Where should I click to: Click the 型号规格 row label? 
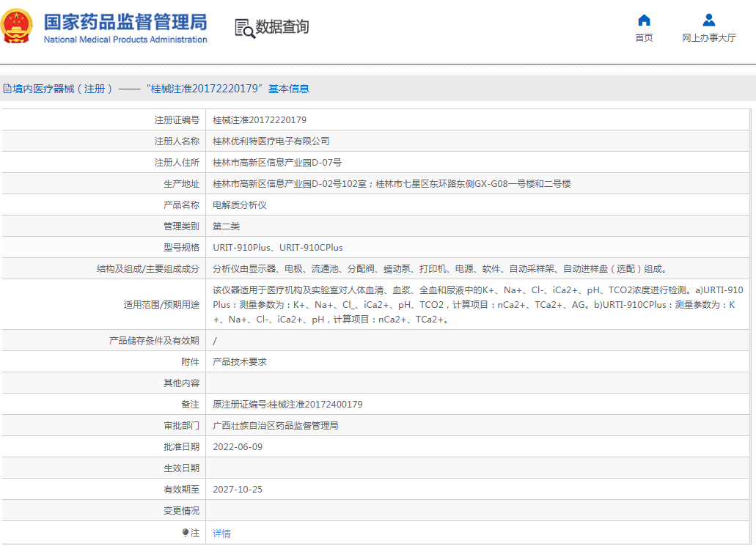pos(181,247)
